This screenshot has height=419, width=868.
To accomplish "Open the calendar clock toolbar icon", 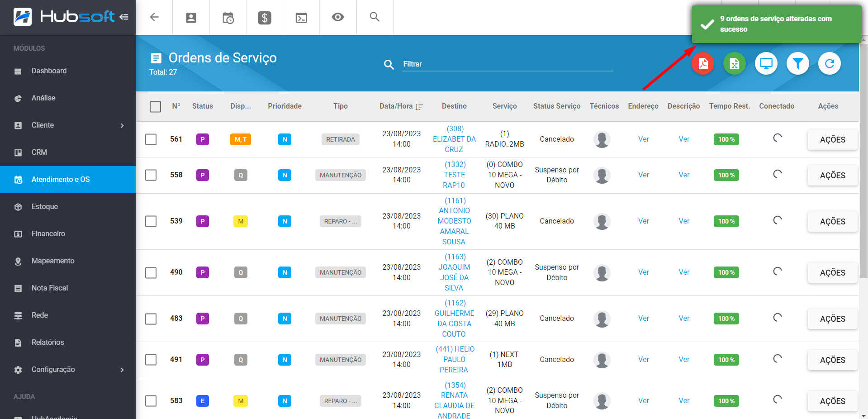I will (228, 18).
